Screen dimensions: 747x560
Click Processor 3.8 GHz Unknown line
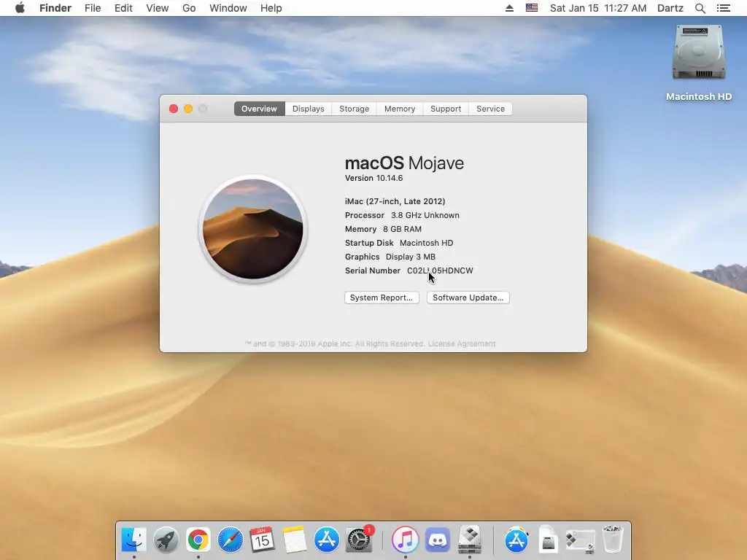[x=402, y=215]
